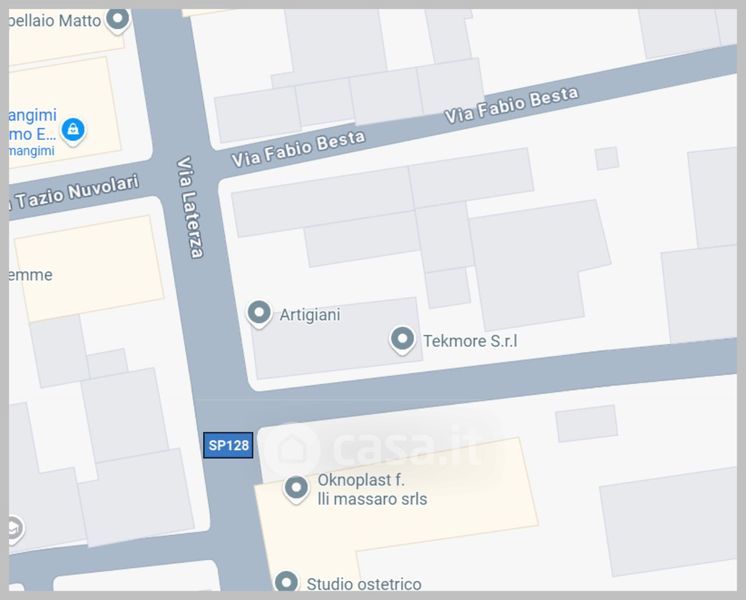Click the Artigiani location pin

(x=259, y=314)
